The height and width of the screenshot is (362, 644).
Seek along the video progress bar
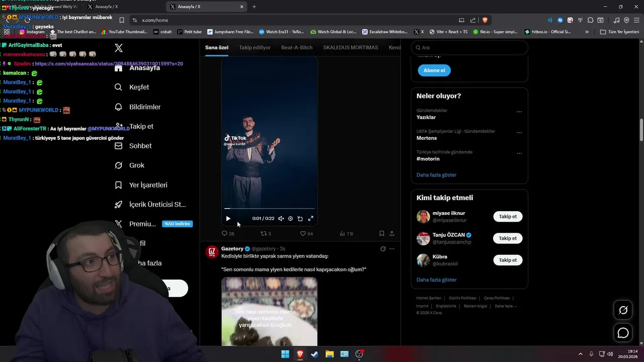269,208
